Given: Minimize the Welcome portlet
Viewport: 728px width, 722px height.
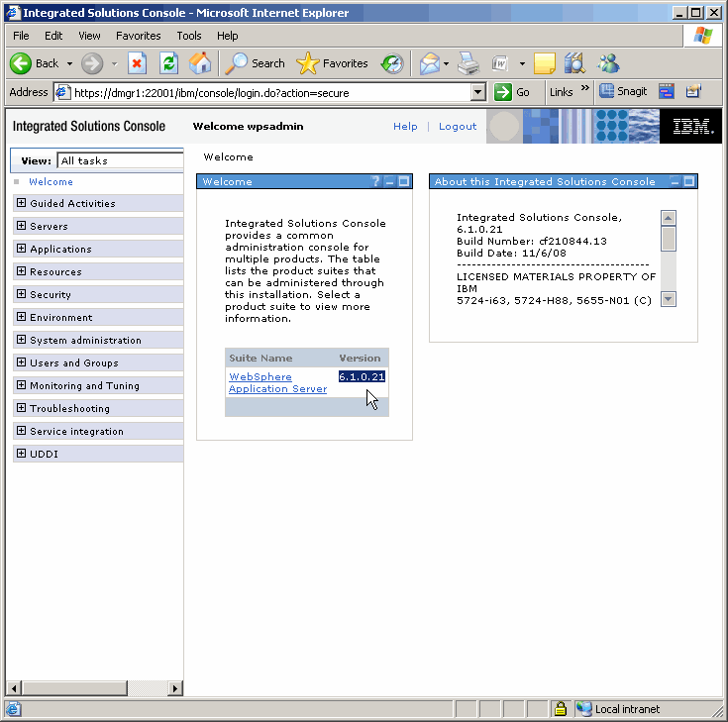Looking at the screenshot, I should tap(389, 182).
